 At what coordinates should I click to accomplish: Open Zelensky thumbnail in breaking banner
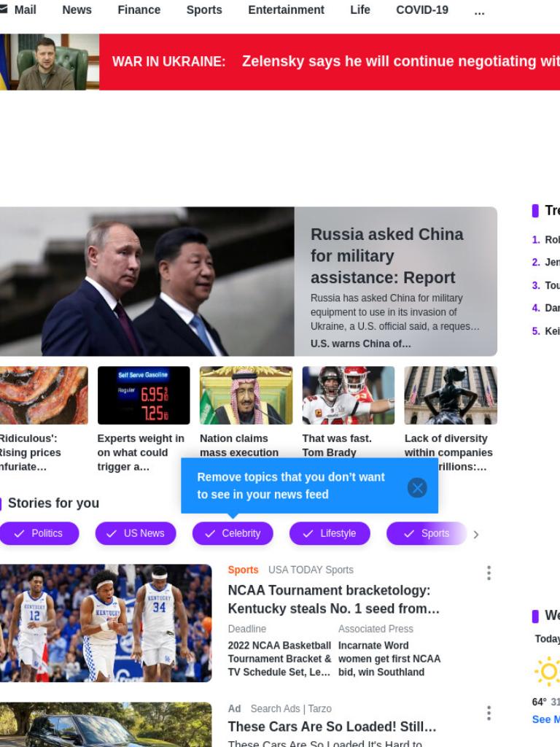point(50,62)
